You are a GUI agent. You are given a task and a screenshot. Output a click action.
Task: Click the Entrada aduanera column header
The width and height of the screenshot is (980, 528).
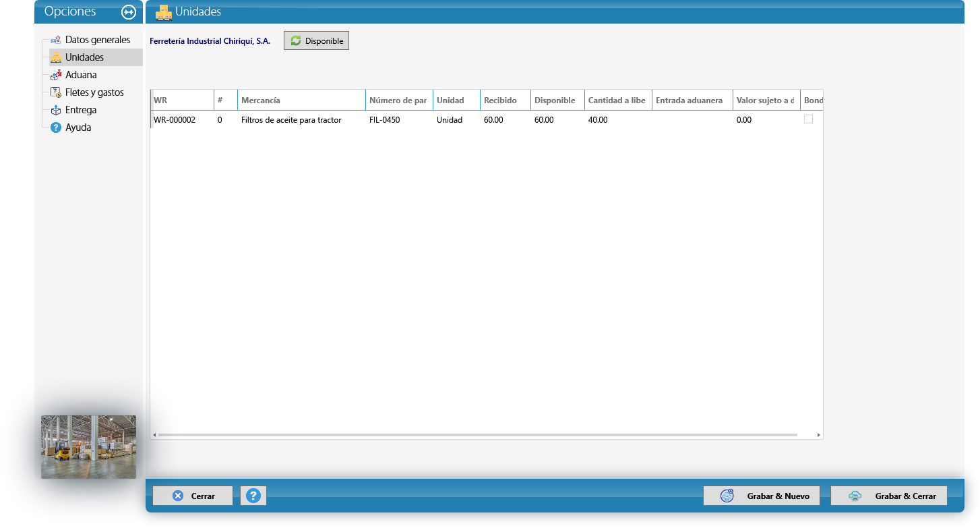[693, 100]
